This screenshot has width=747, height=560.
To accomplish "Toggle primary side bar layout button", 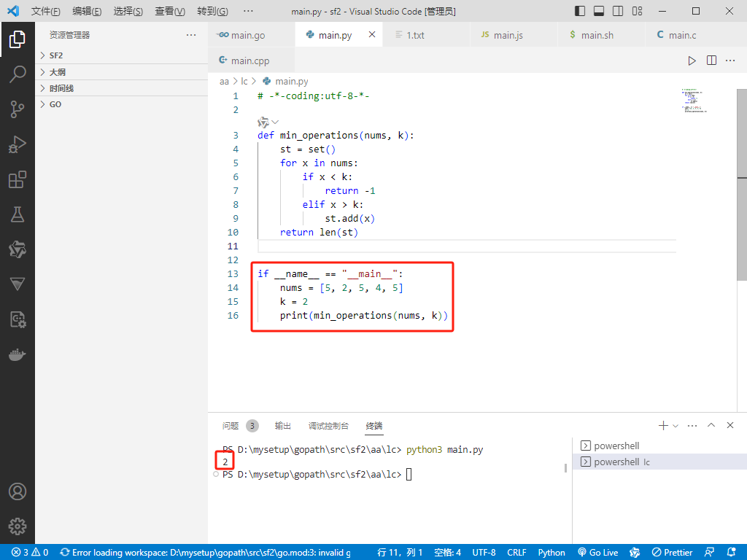I will click(x=580, y=11).
